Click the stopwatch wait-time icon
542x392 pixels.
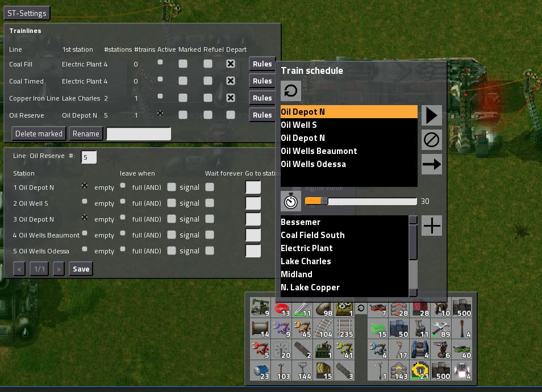coord(290,201)
